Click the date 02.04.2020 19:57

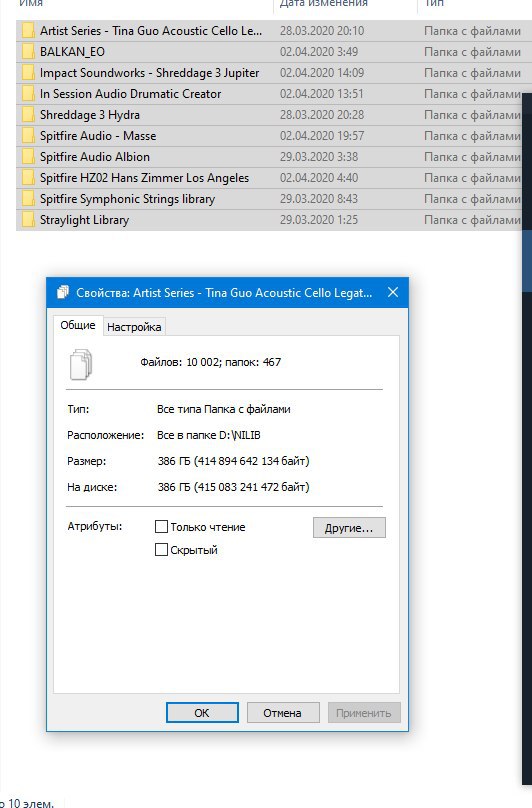pos(322,136)
